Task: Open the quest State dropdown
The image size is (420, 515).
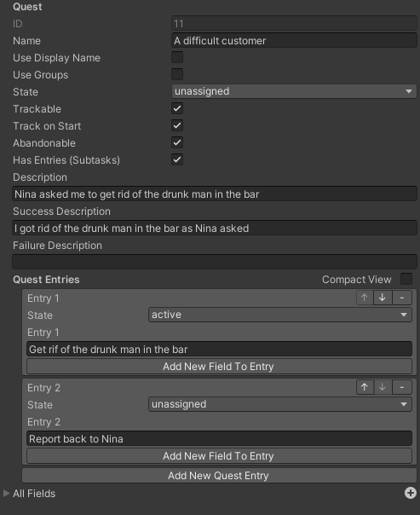Action: tap(294, 91)
